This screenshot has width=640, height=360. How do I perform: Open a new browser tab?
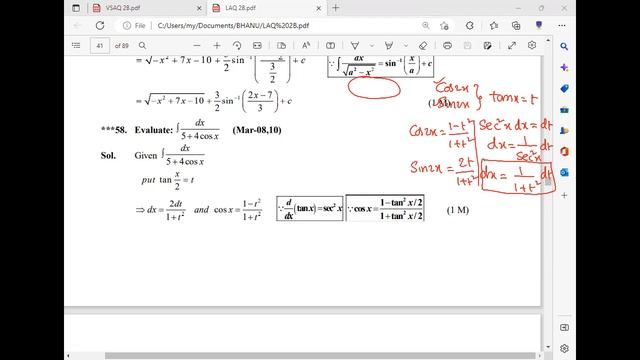click(x=336, y=8)
